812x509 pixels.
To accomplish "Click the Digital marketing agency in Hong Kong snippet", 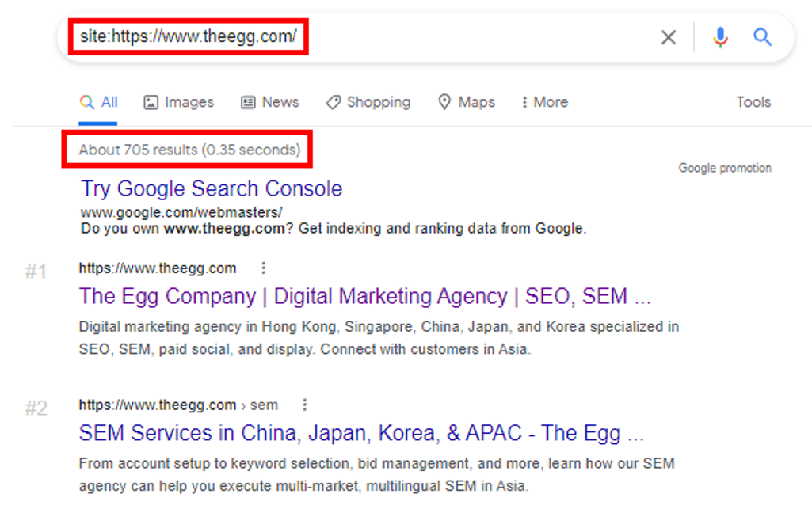I will [379, 338].
